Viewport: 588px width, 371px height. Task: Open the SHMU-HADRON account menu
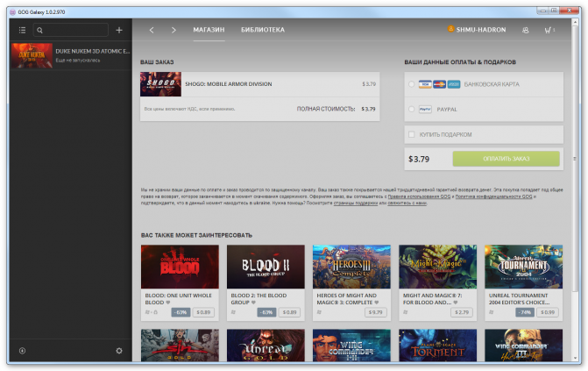tap(481, 30)
